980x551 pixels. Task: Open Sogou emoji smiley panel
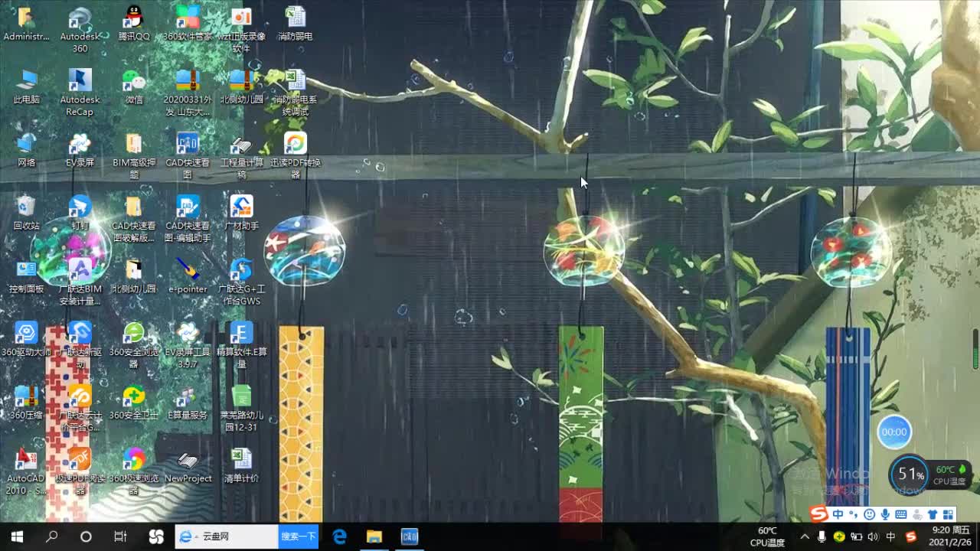(869, 514)
